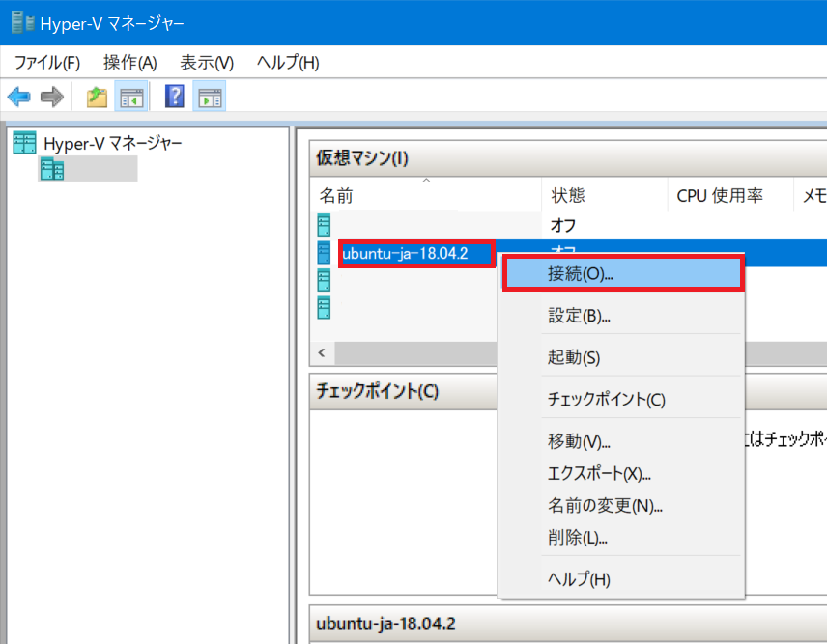
Task: Click the Back arrow toolbar icon
Action: pyautogui.click(x=19, y=97)
